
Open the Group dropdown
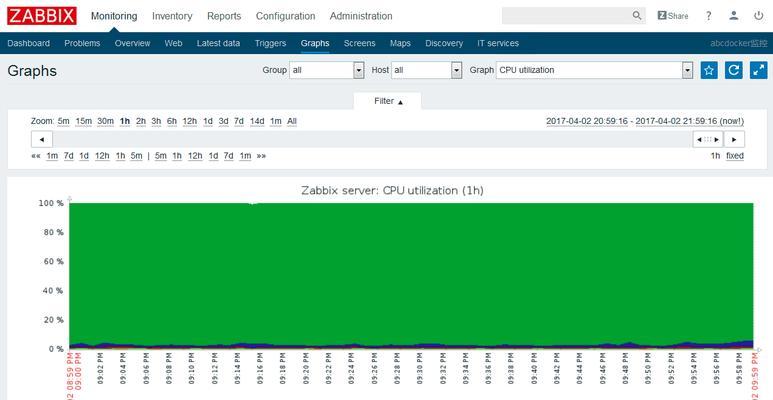coord(326,70)
